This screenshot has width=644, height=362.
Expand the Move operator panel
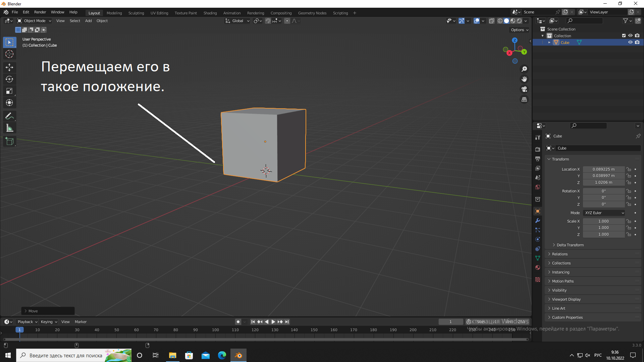point(48,311)
